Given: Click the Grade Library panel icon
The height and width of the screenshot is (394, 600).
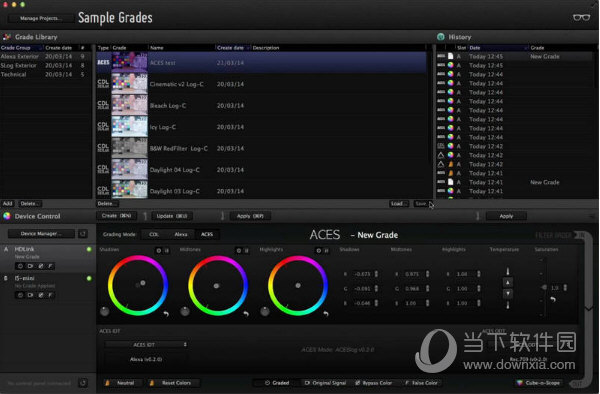Looking at the screenshot, I should coord(7,37).
